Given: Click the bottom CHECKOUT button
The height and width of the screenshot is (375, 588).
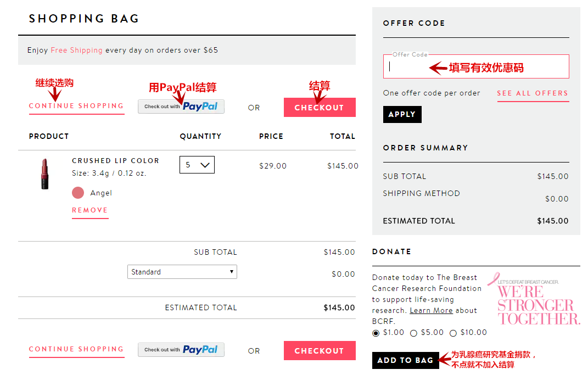Looking at the screenshot, I should click(320, 351).
